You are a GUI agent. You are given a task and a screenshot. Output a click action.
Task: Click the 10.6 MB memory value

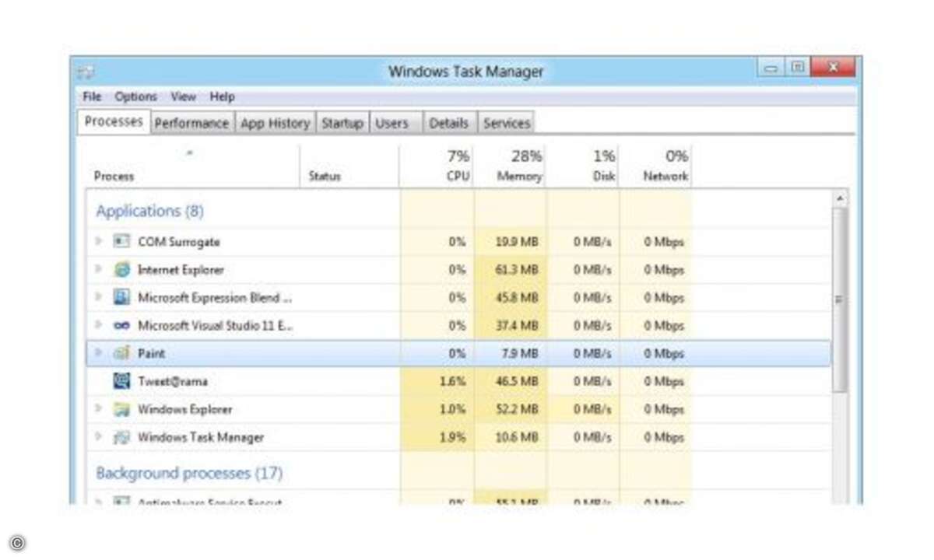click(x=518, y=437)
